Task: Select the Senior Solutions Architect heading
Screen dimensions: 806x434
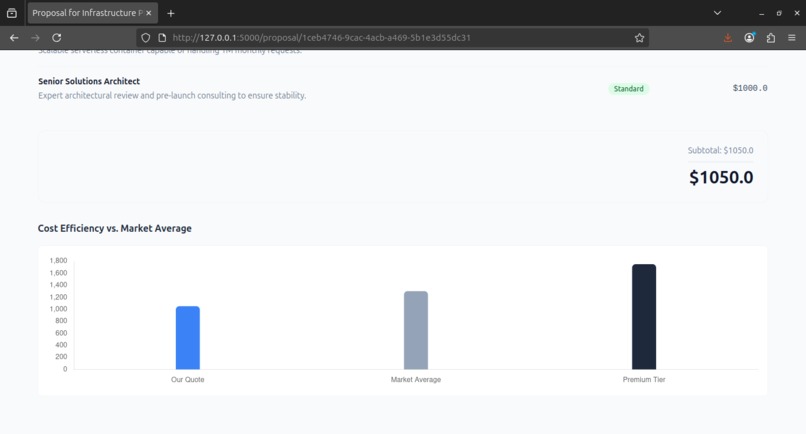Action: coord(89,81)
